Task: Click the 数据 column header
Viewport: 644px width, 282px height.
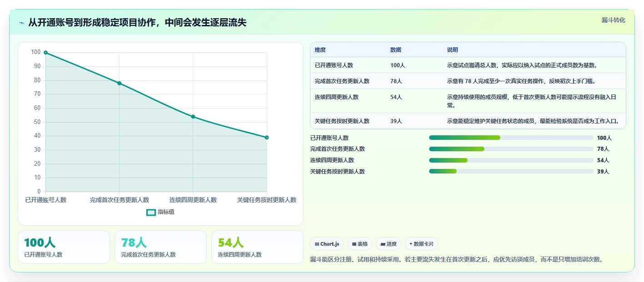Action: [396, 50]
